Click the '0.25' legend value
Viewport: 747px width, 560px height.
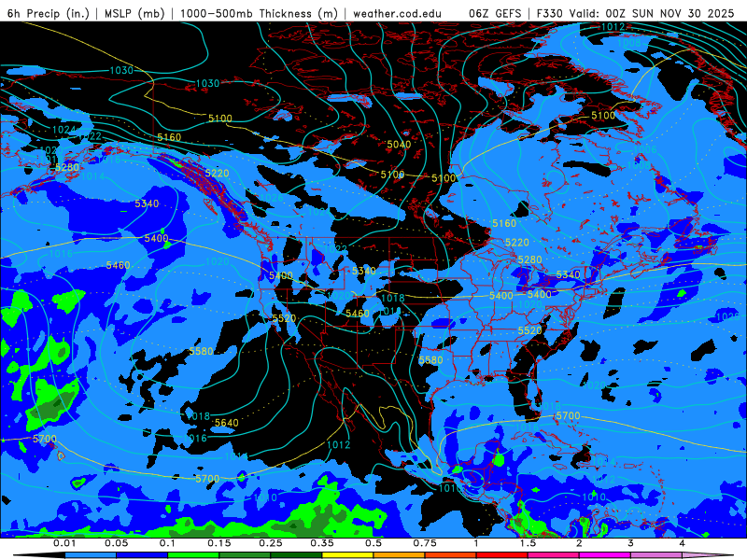point(271,543)
